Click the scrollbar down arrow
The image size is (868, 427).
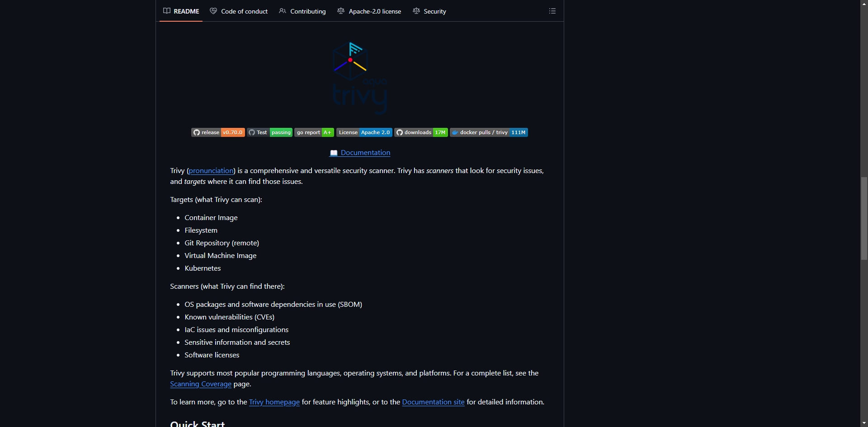click(x=864, y=423)
